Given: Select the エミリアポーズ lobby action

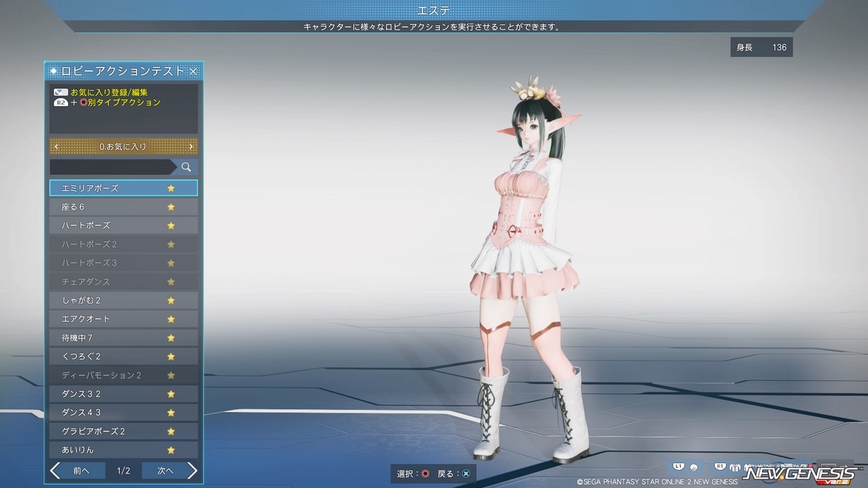Looking at the screenshot, I should [124, 188].
